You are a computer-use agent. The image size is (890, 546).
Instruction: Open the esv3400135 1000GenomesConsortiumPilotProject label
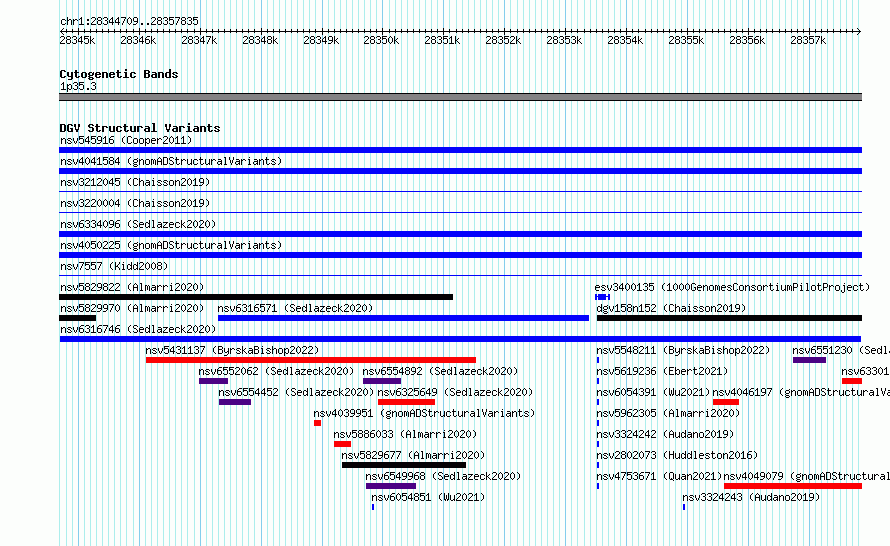click(x=732, y=287)
